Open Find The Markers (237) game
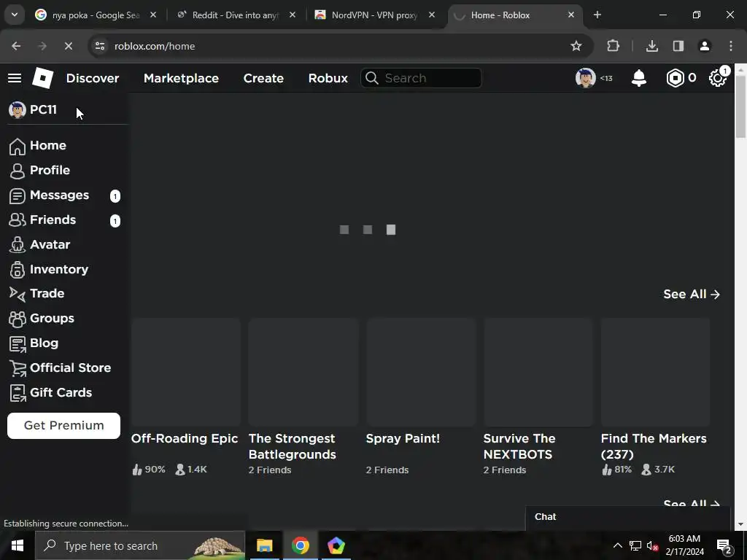This screenshot has width=747, height=560. pyautogui.click(x=656, y=396)
